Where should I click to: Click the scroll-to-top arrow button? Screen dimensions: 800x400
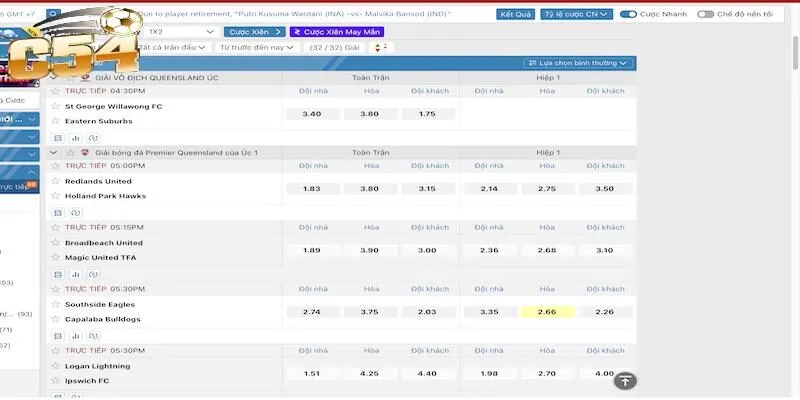click(624, 380)
